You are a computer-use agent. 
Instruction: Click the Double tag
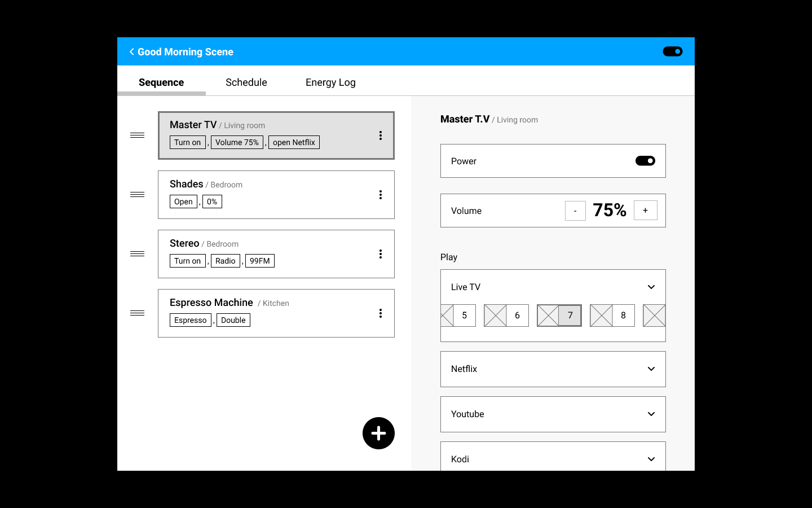pos(233,320)
